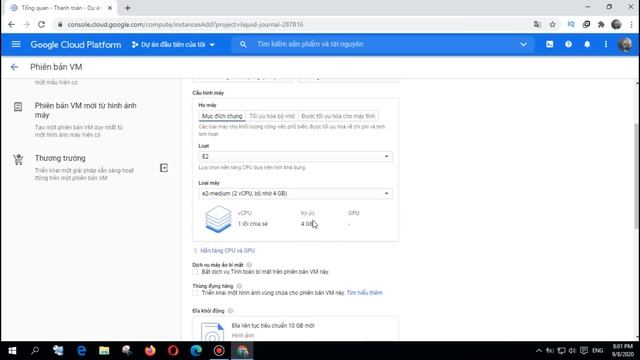The image size is (640, 360).
Task: Click the Đĩa liên tục tiêu chuẩn 10 GB mới text
Action: pos(273,326)
